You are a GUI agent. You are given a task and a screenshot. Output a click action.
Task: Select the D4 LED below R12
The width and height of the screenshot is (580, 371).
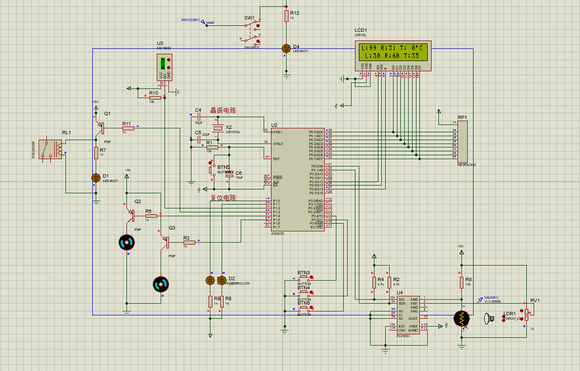tap(286, 48)
